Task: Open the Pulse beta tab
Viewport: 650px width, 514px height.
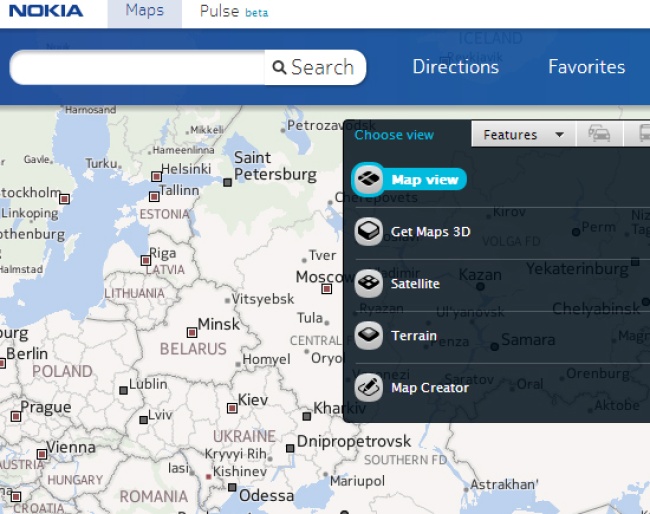Action: (x=232, y=12)
